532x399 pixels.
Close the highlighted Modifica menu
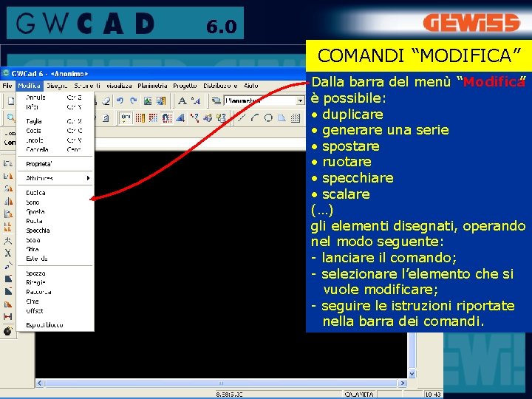[x=29, y=86]
